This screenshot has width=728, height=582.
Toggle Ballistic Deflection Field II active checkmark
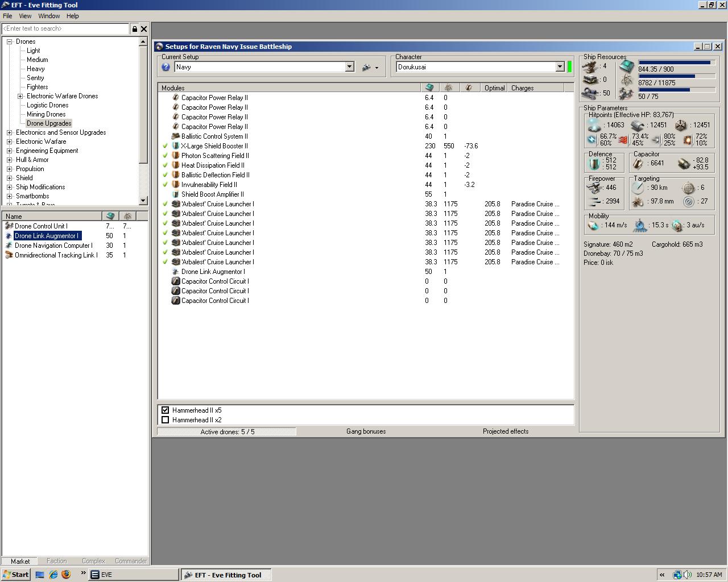click(165, 175)
